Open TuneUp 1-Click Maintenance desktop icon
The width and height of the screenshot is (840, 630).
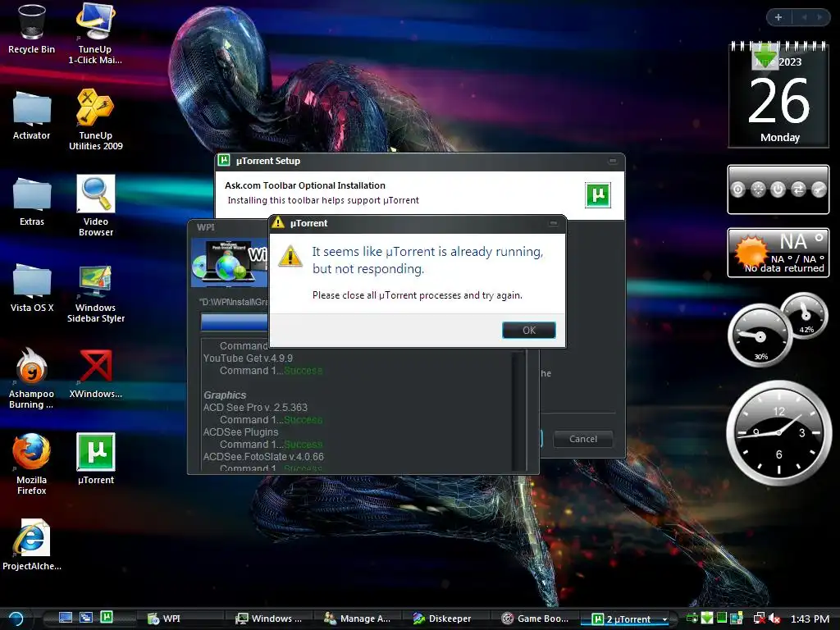[x=95, y=33]
